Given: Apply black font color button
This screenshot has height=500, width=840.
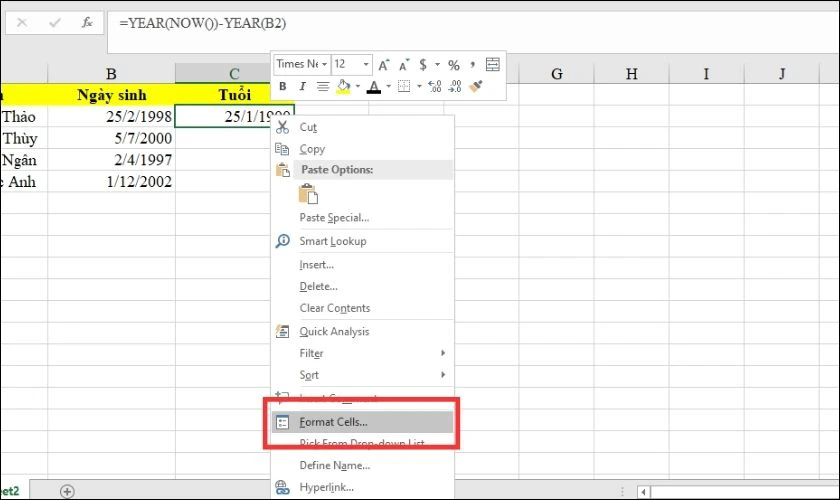Looking at the screenshot, I should pyautogui.click(x=374, y=86).
